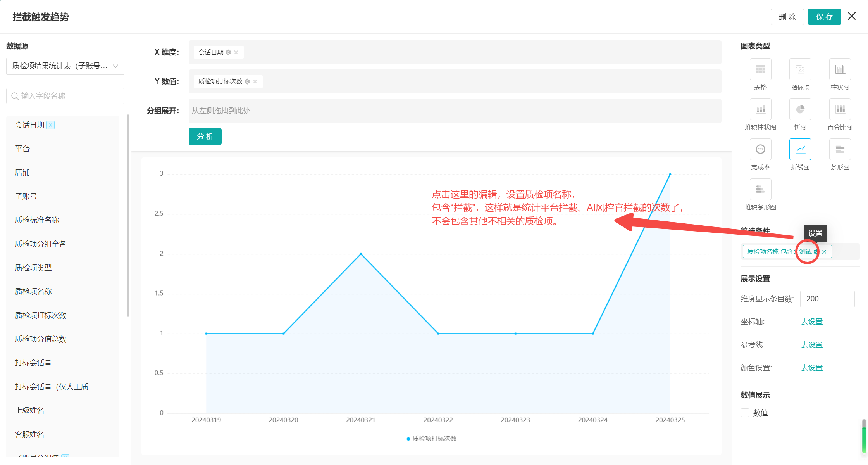The height and width of the screenshot is (465, 868).
Task: Focus the 输入字段名称 search field
Action: pos(65,96)
